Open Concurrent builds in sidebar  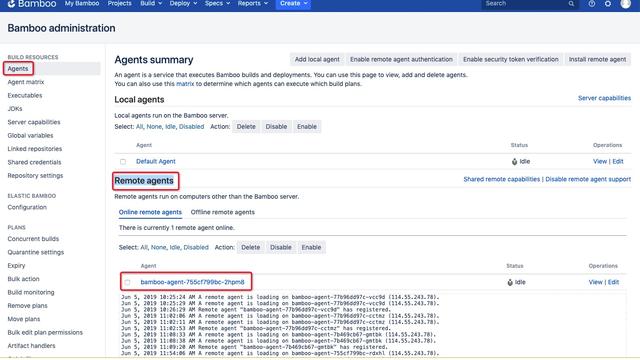click(33, 239)
